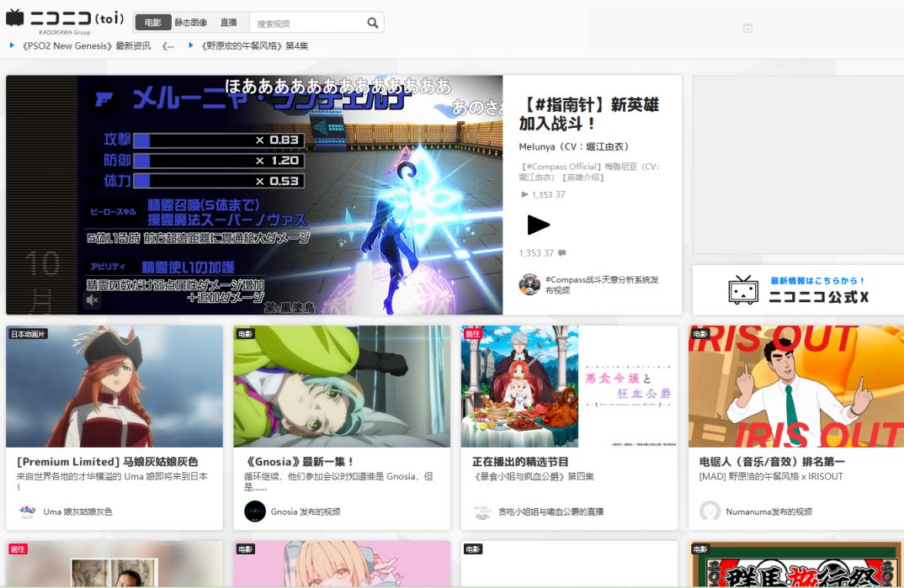904x588 pixels.
Task: Click the 正在播出的精选节目 title
Action: pos(520,462)
